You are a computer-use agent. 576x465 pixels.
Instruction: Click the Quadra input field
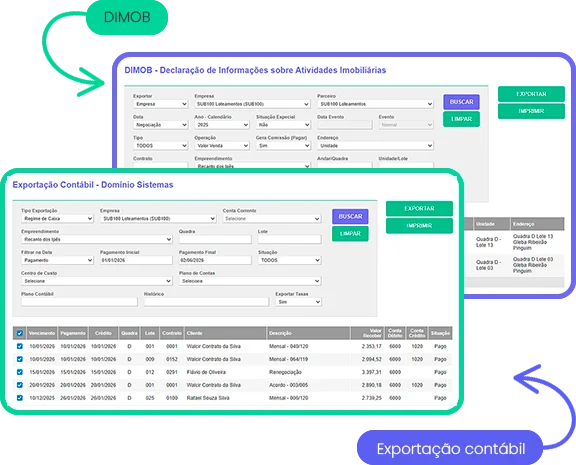(x=215, y=239)
